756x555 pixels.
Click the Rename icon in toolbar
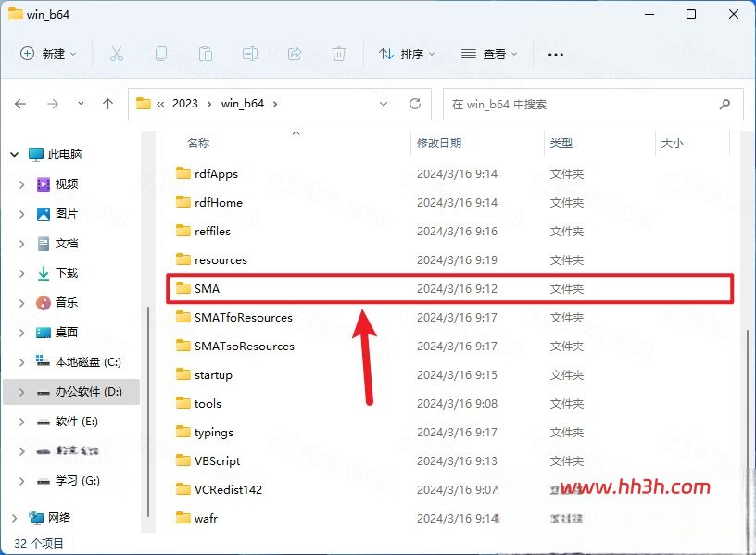click(250, 54)
